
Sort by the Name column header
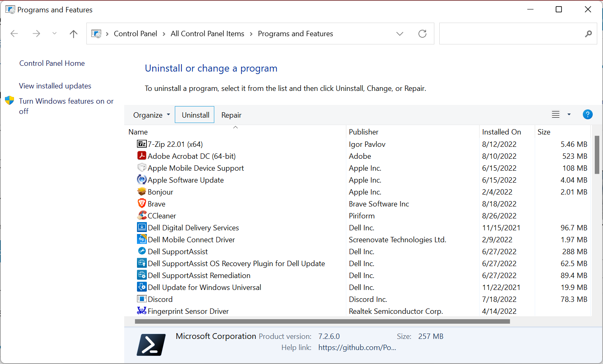[235, 132]
